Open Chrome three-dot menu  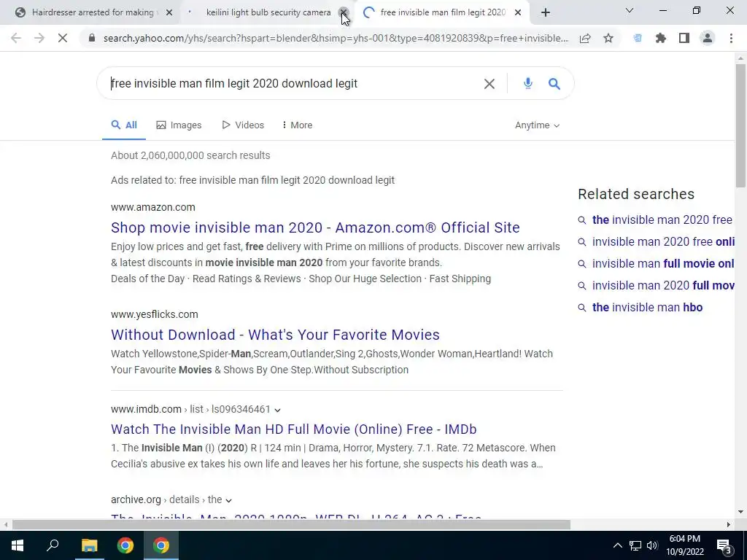pos(731,38)
